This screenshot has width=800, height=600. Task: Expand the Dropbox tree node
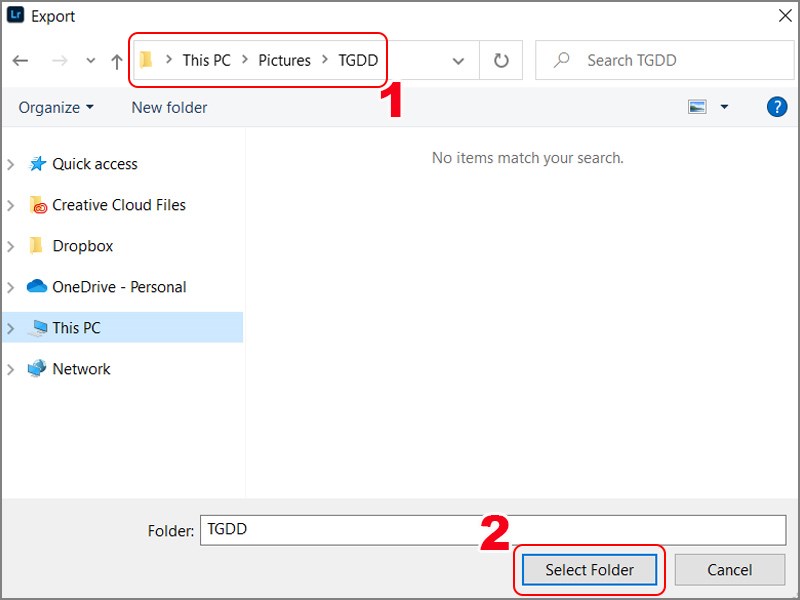11,246
